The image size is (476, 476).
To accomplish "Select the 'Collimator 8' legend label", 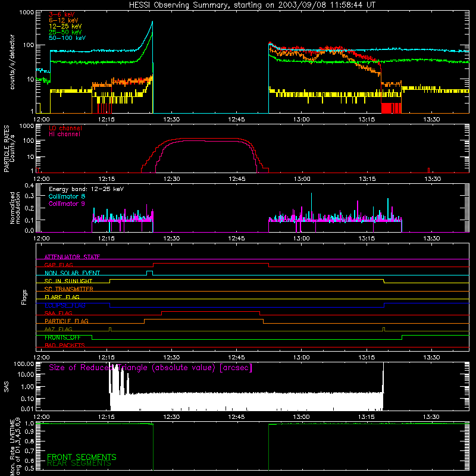I will point(67,196).
